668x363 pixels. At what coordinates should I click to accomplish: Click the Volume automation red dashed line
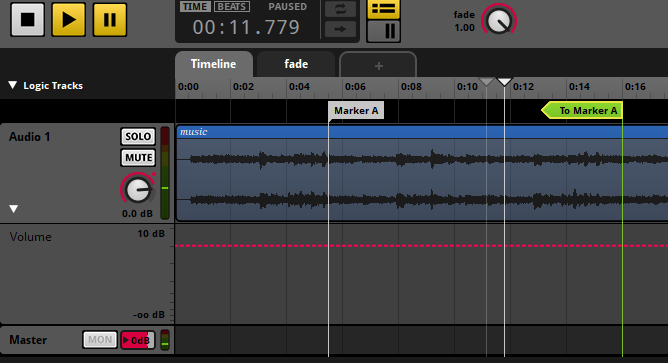[x=421, y=246]
